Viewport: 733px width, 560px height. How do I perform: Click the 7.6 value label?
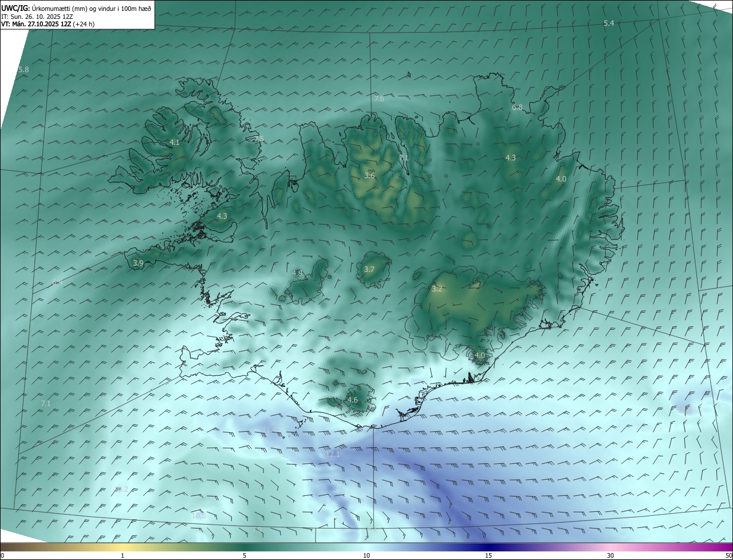click(379, 99)
